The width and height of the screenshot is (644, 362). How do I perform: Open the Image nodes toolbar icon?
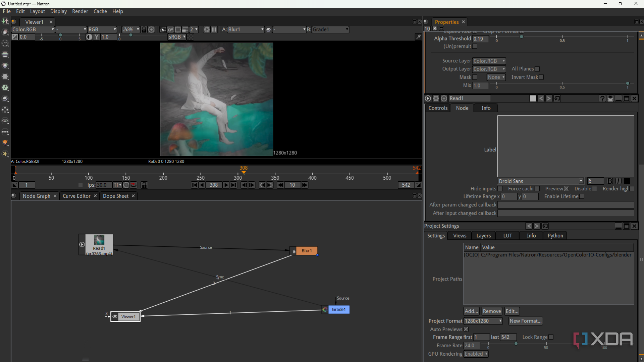pos(5,21)
